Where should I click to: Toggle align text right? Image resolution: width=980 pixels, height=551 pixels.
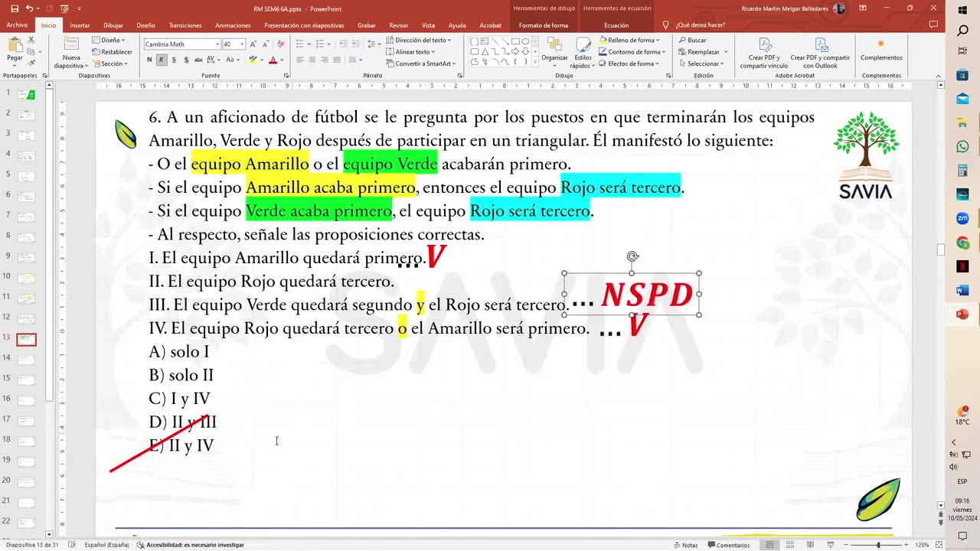tap(325, 60)
